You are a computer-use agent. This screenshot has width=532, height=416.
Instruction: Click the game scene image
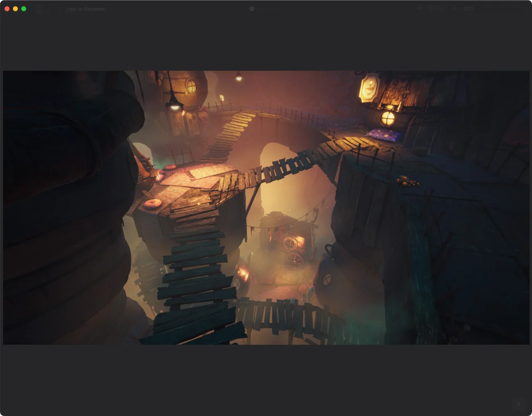[x=266, y=208]
